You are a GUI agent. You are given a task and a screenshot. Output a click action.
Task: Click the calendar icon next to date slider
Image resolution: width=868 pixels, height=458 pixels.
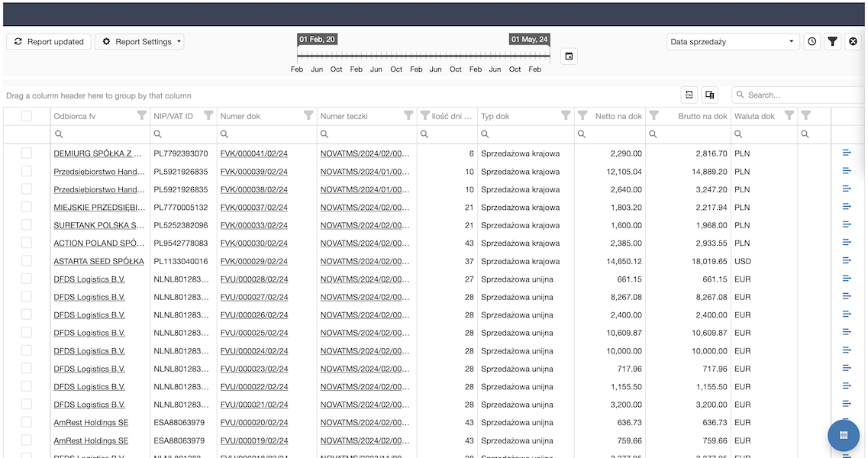[x=568, y=56]
